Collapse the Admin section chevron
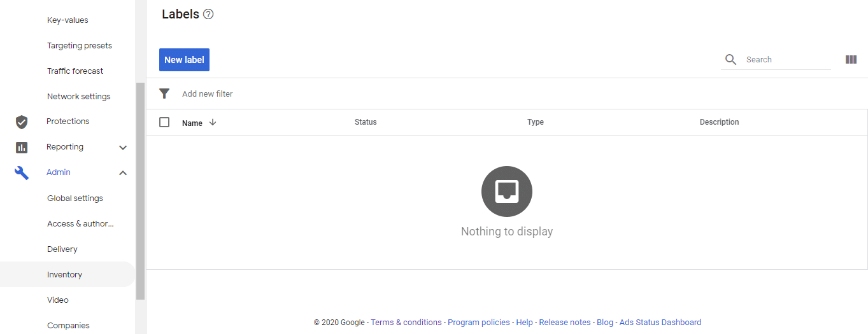This screenshot has height=334, width=868. (x=123, y=173)
